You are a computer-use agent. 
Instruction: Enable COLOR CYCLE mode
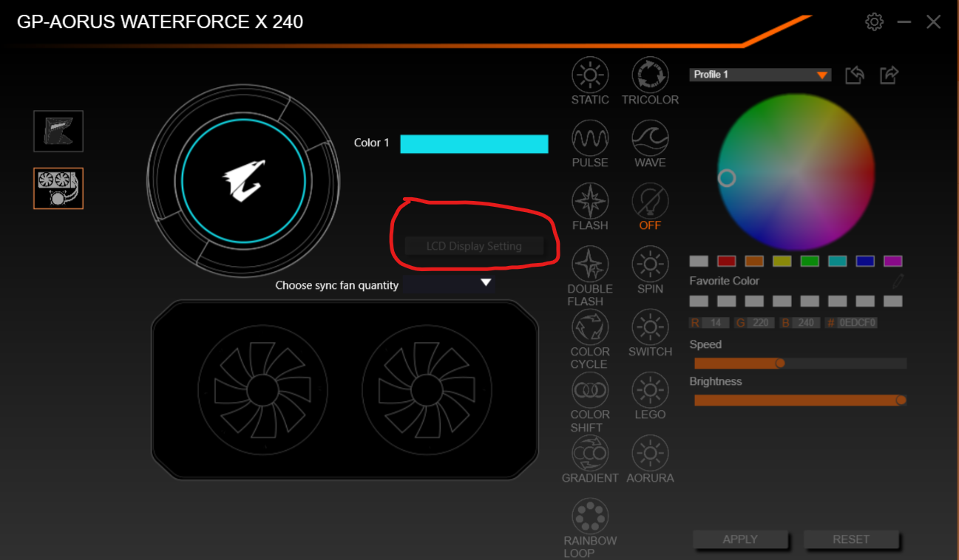(590, 327)
